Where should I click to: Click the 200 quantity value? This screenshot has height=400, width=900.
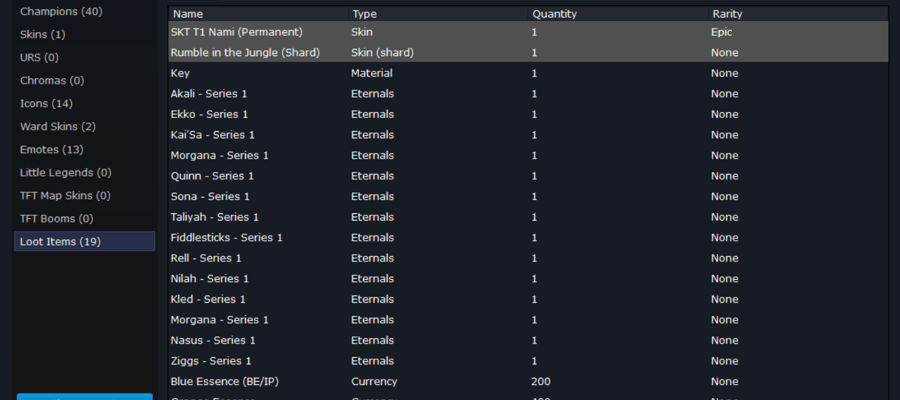[x=541, y=382]
